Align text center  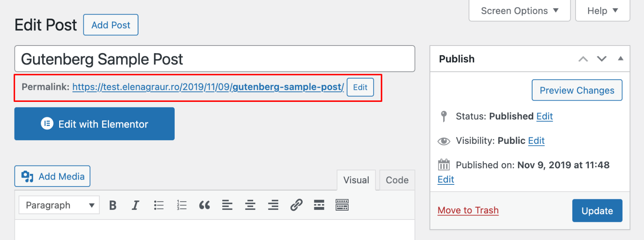(250, 205)
